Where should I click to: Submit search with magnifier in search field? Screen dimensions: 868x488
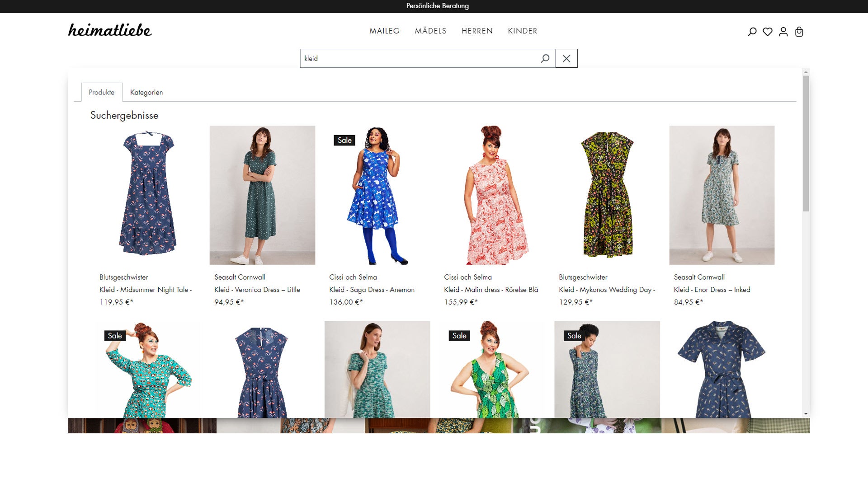click(x=545, y=58)
